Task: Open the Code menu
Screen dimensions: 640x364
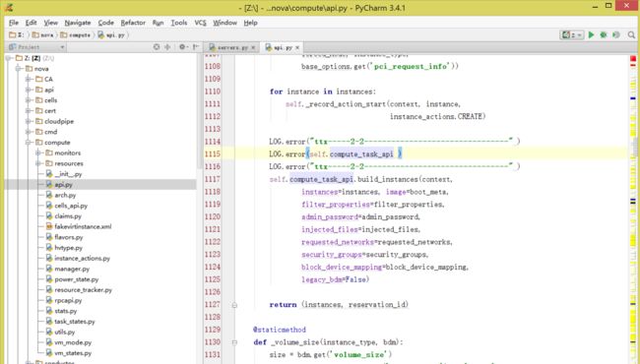Action: point(105,23)
